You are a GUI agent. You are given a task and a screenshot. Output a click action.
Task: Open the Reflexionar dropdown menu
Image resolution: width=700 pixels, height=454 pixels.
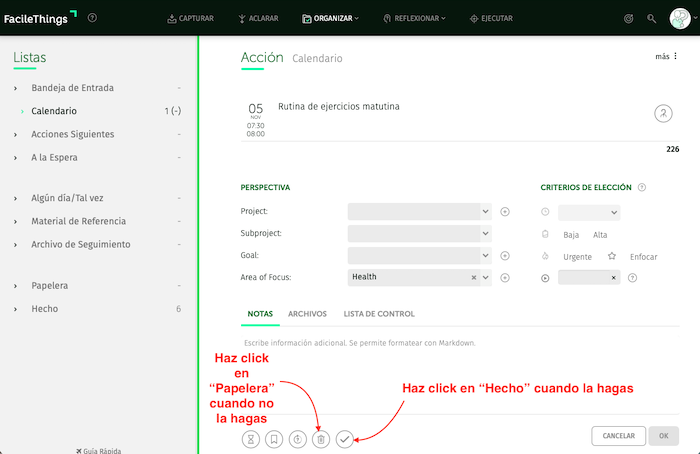click(414, 18)
